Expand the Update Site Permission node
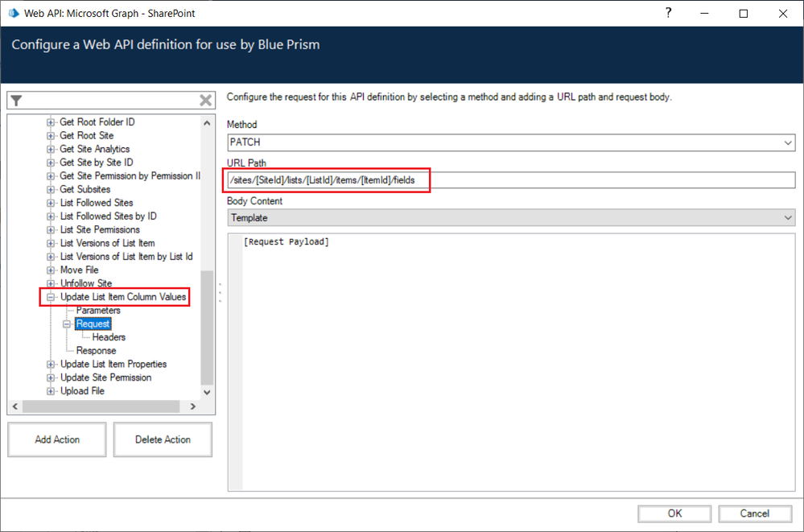The height and width of the screenshot is (532, 804). click(x=50, y=377)
